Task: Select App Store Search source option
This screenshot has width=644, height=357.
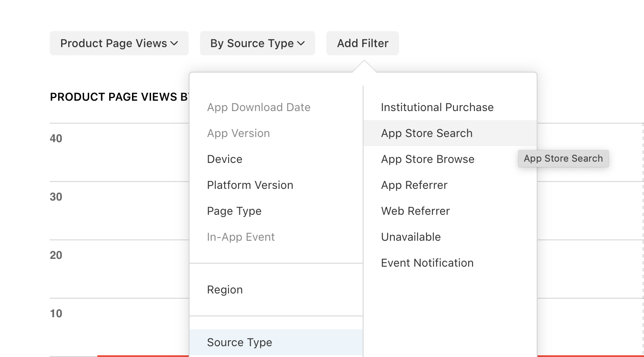Action: point(426,133)
